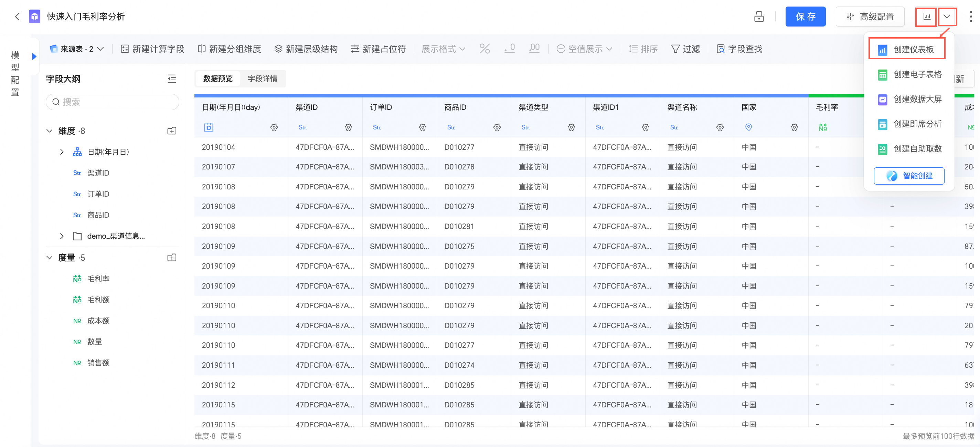This screenshot has height=447, width=980.
Task: Click the field search box
Action: click(x=113, y=102)
